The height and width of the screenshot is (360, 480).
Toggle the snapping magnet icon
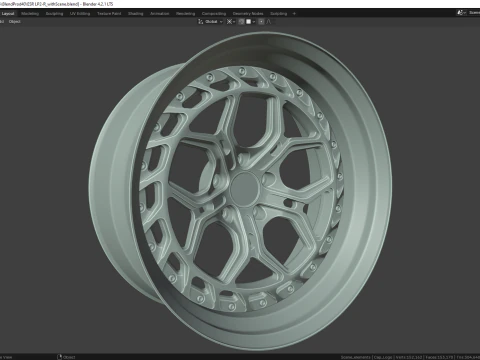[x=242, y=22]
